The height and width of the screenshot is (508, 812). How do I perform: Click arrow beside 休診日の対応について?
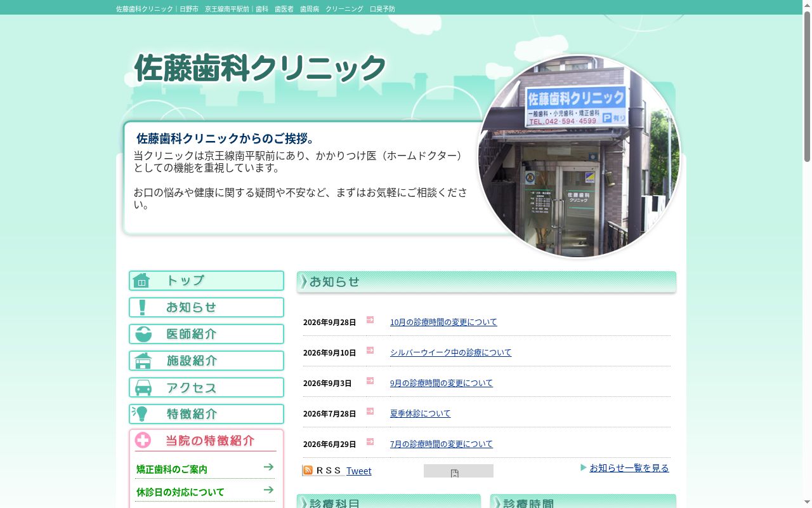[269, 490]
